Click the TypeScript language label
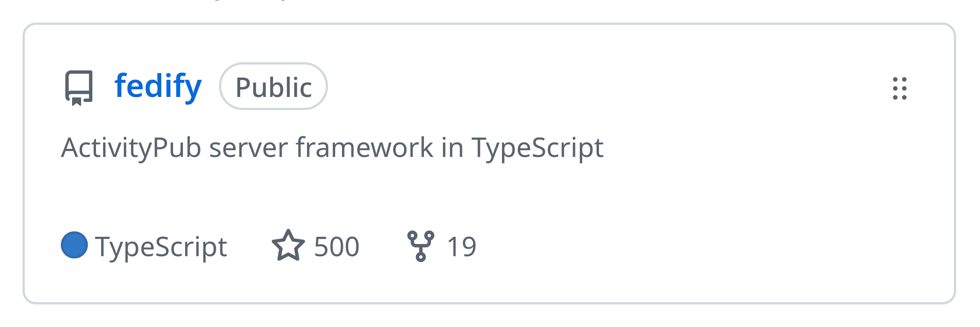Viewport: 980px width, 327px height. click(161, 247)
